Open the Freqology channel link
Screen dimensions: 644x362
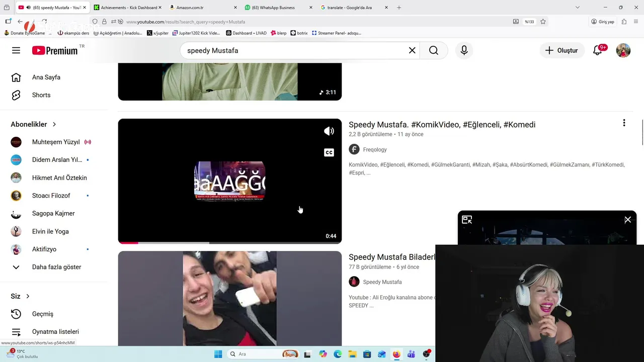pos(375,149)
